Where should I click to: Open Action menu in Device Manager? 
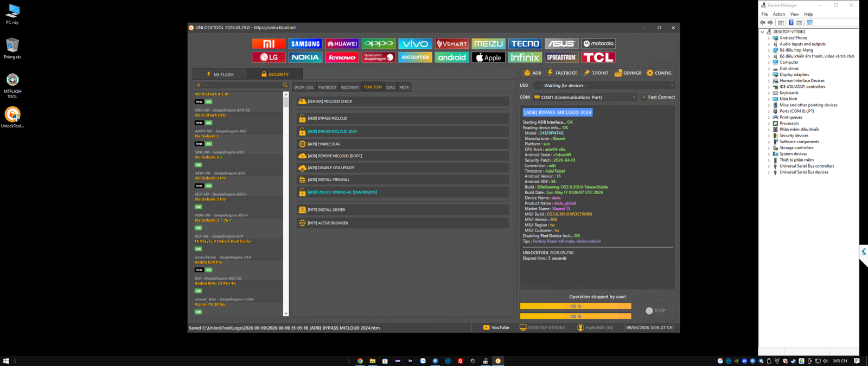coord(778,14)
